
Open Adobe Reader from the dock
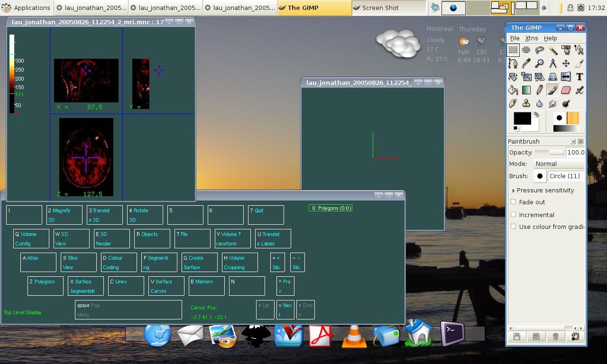[321, 336]
